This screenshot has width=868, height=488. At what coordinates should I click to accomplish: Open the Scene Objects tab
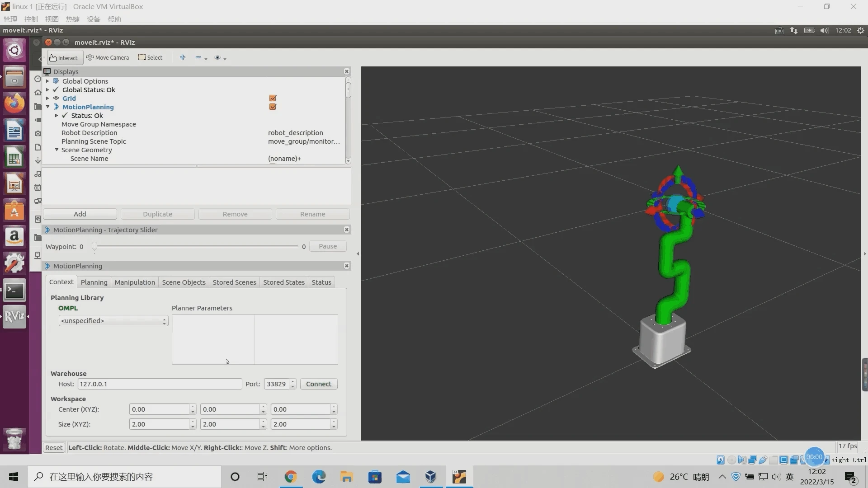(x=184, y=282)
